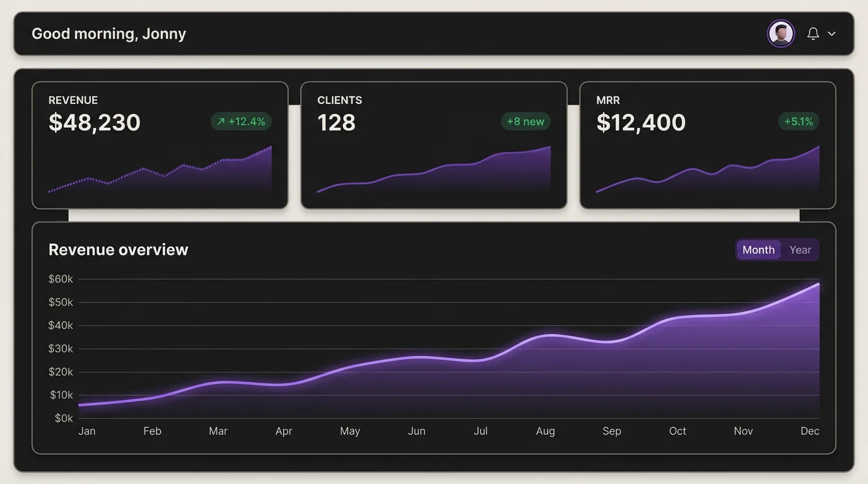Click the revenue card dotted sparkline chart
868x484 pixels.
tap(160, 170)
